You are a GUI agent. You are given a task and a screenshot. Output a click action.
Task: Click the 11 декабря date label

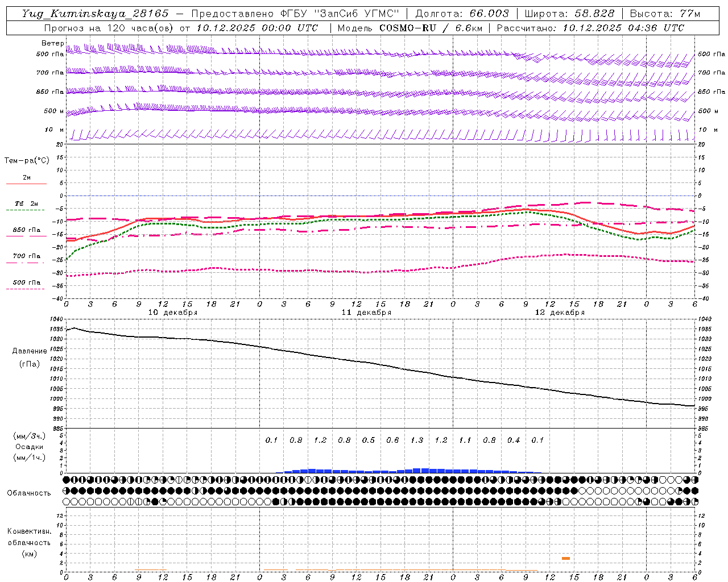click(x=366, y=313)
